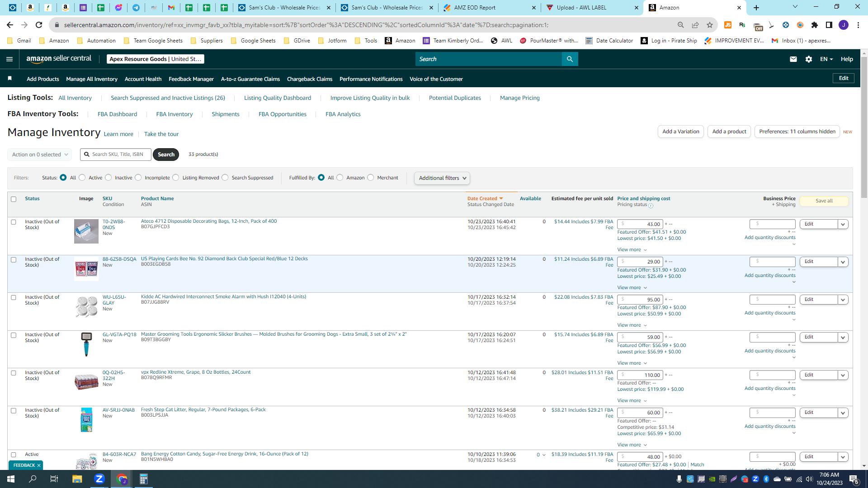This screenshot has height=488, width=868.
Task: Open Account Health in the favorites bar
Action: [143, 79]
